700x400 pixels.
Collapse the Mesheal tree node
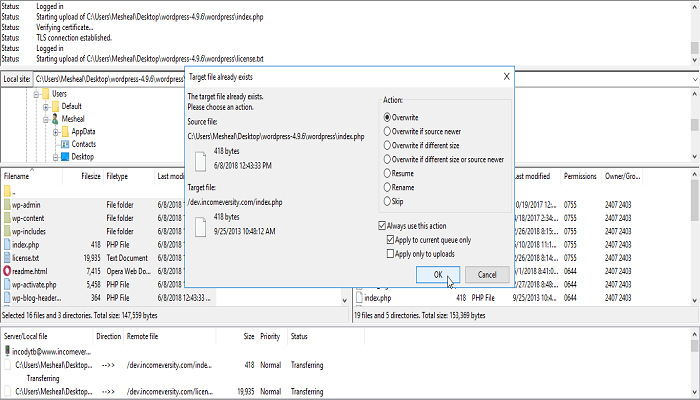click(x=46, y=119)
